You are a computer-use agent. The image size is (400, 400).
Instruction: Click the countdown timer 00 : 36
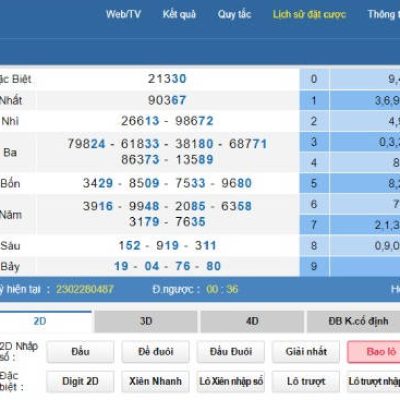pyautogui.click(x=222, y=289)
